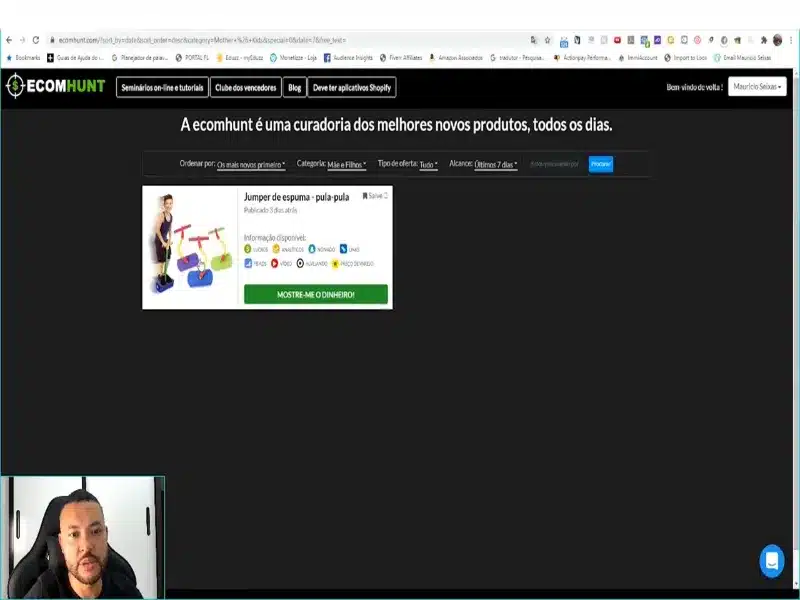Bookmark this page with the star icon
Viewport: 800px width, 600px height.
click(x=547, y=40)
